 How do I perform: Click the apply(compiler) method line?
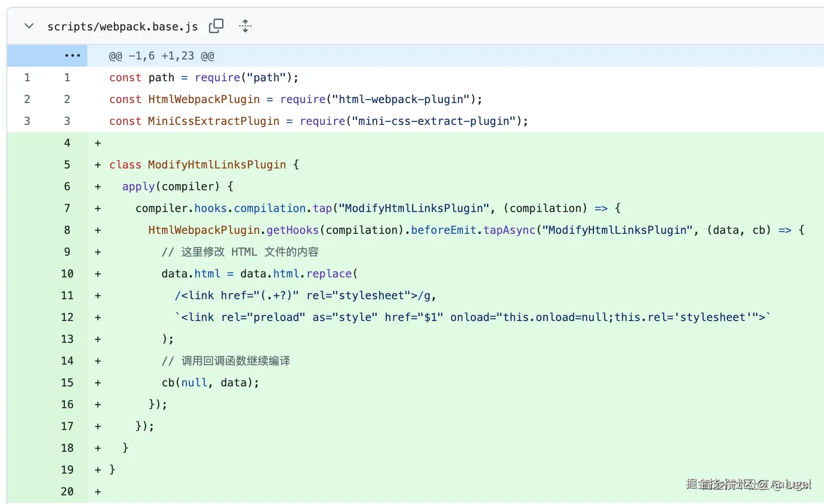pyautogui.click(x=178, y=186)
